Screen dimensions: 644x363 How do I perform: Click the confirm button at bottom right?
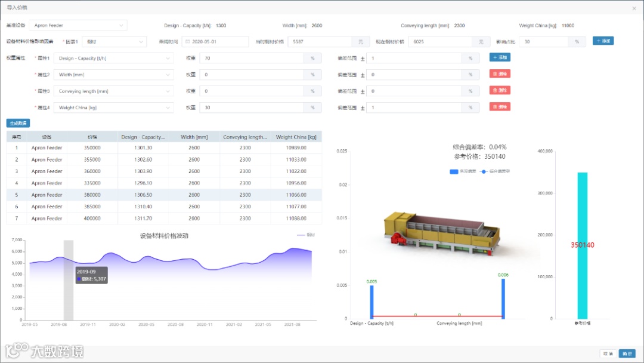click(627, 353)
